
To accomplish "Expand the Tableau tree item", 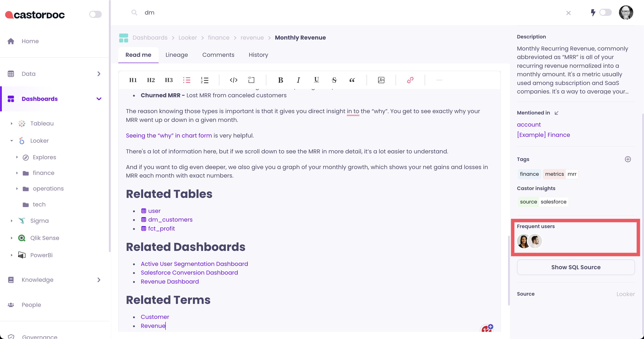I will click(x=11, y=123).
